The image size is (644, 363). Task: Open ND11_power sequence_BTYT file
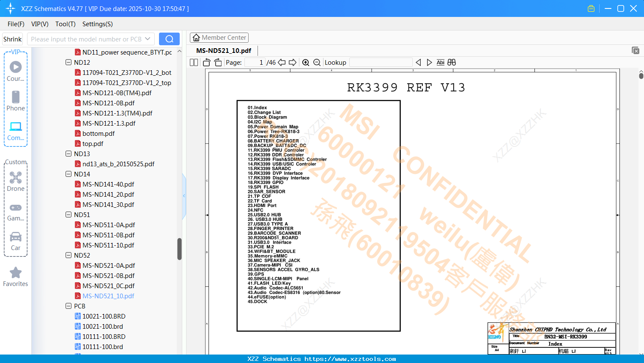point(127,52)
